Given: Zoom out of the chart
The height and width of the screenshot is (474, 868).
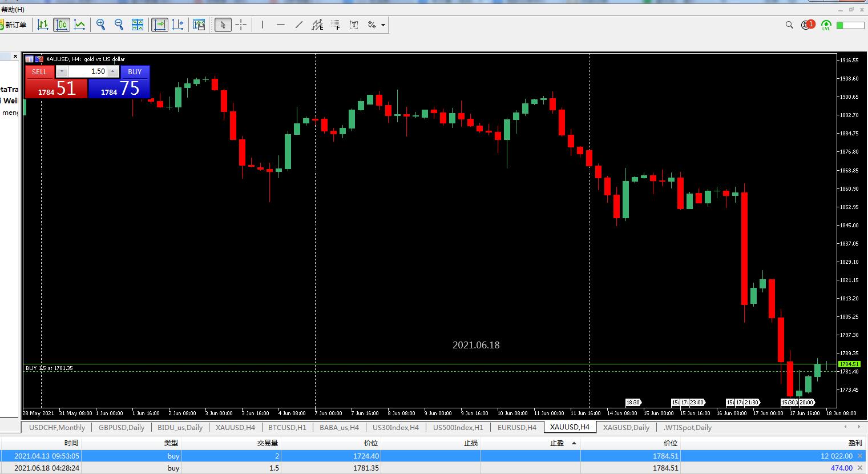Looking at the screenshot, I should click(119, 25).
